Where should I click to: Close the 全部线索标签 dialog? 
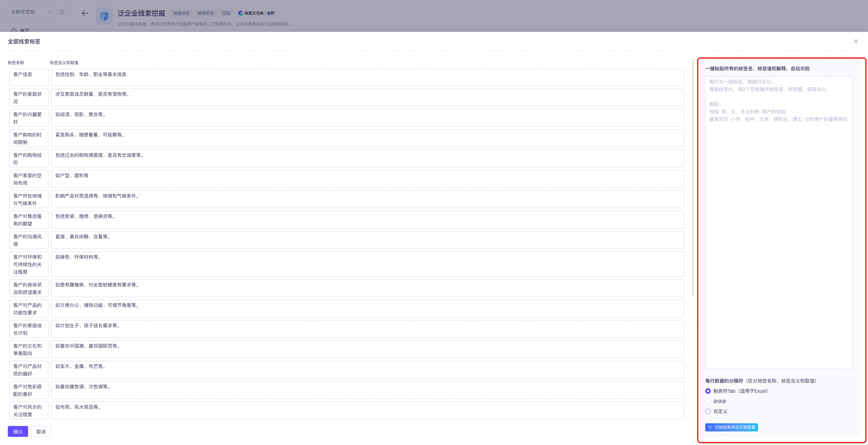[855, 41]
